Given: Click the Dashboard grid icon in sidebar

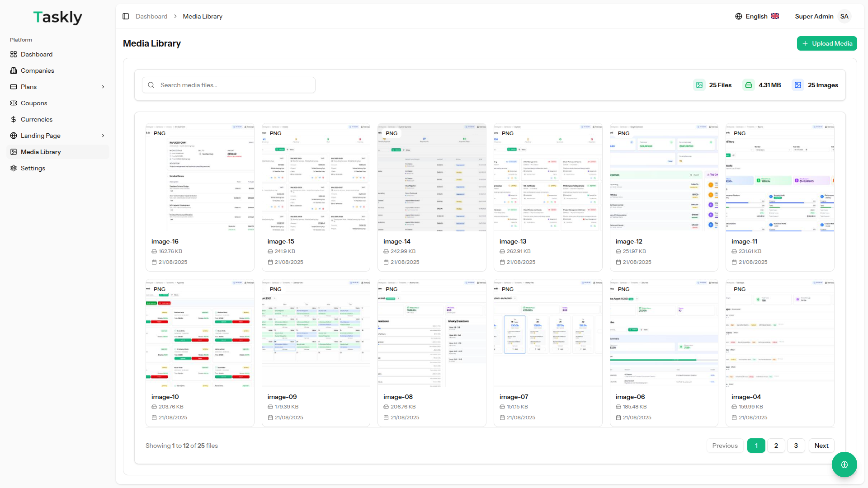Looking at the screenshot, I should pyautogui.click(x=14, y=54).
